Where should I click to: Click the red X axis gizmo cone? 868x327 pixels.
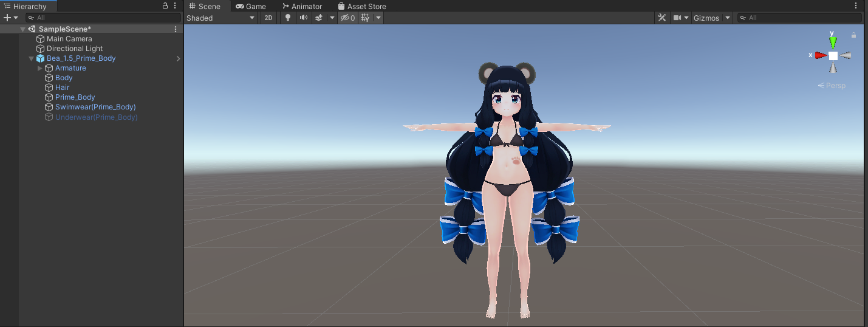[821, 55]
